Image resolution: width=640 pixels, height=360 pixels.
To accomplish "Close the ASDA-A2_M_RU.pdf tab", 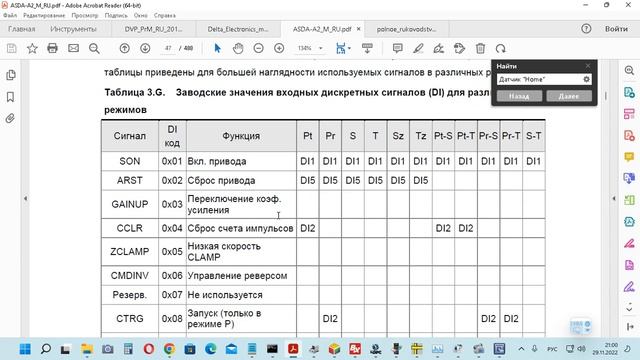I will (x=358, y=29).
